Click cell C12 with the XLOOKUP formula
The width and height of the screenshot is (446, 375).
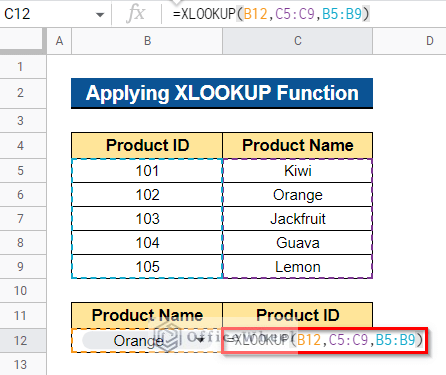point(325,340)
